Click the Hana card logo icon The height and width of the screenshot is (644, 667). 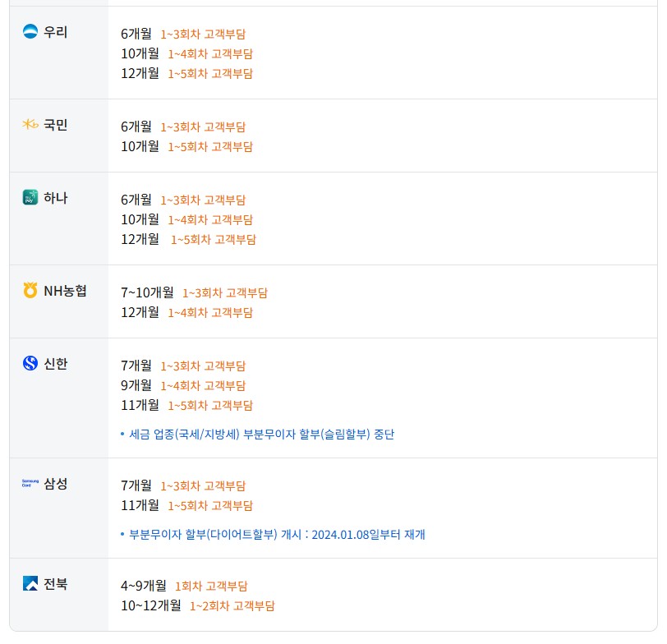coord(30,197)
